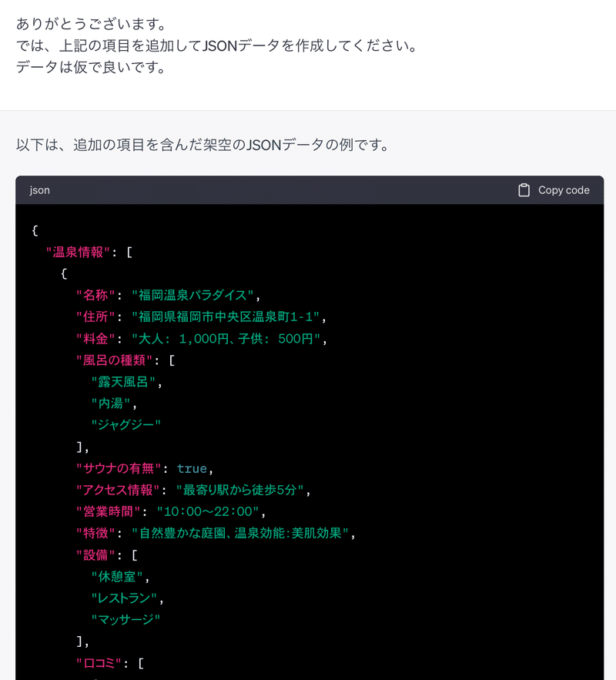Screen dimensions: 616x680
Task: Click the value "最寄り駅から徒歩5分"
Action: click(239, 490)
